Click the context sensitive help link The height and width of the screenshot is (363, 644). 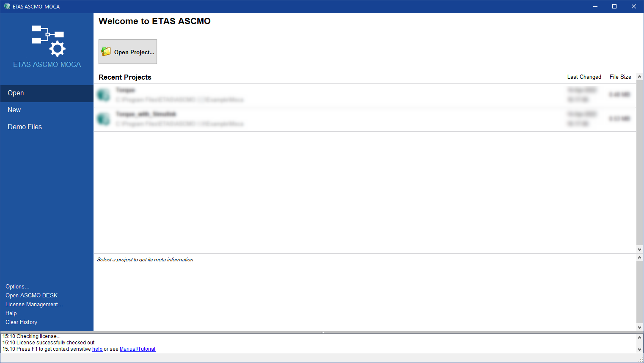click(x=97, y=349)
